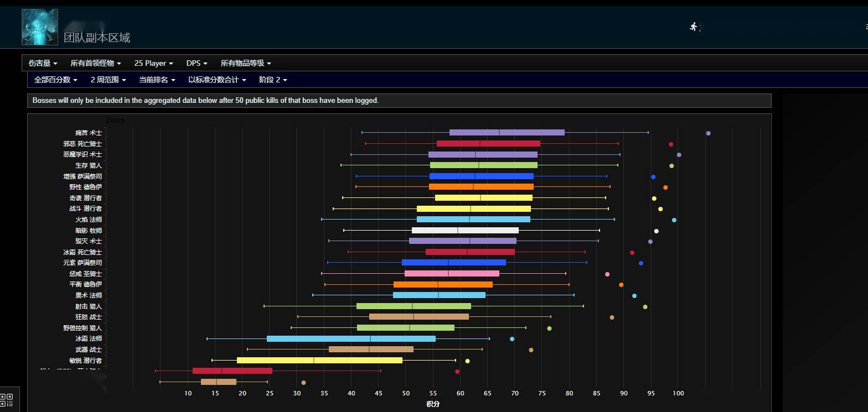
Task: Click the outlier dot for 奥术 法师
Action: pyautogui.click(x=634, y=296)
